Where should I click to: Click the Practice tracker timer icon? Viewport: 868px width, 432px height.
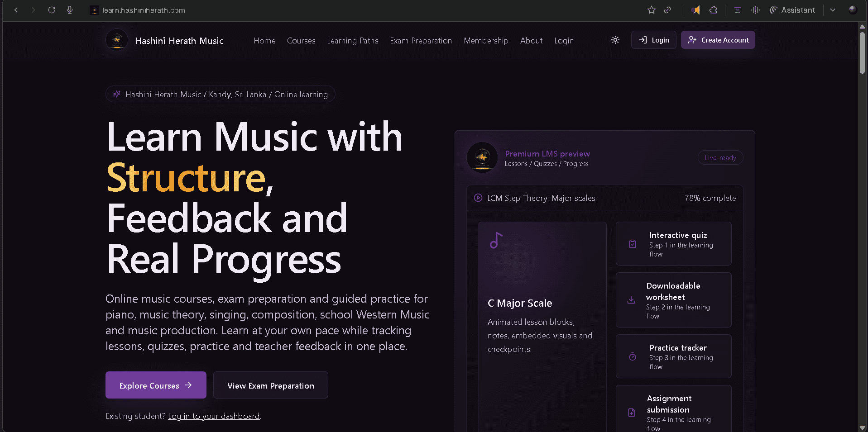(x=633, y=356)
